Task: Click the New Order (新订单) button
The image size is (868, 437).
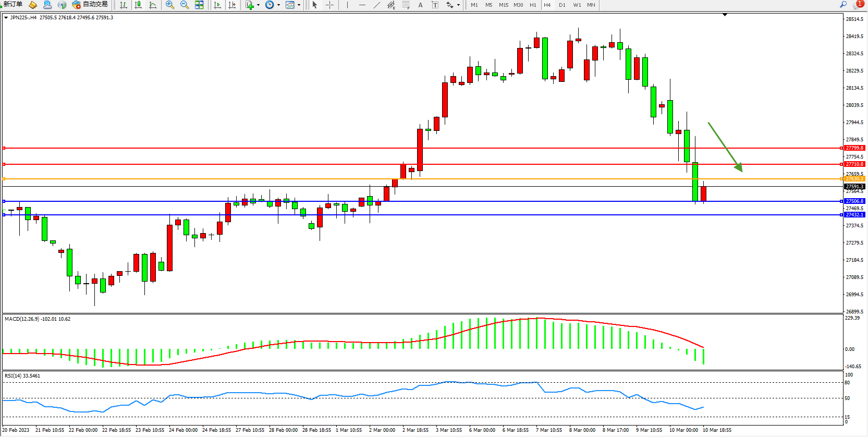Action: pos(13,5)
